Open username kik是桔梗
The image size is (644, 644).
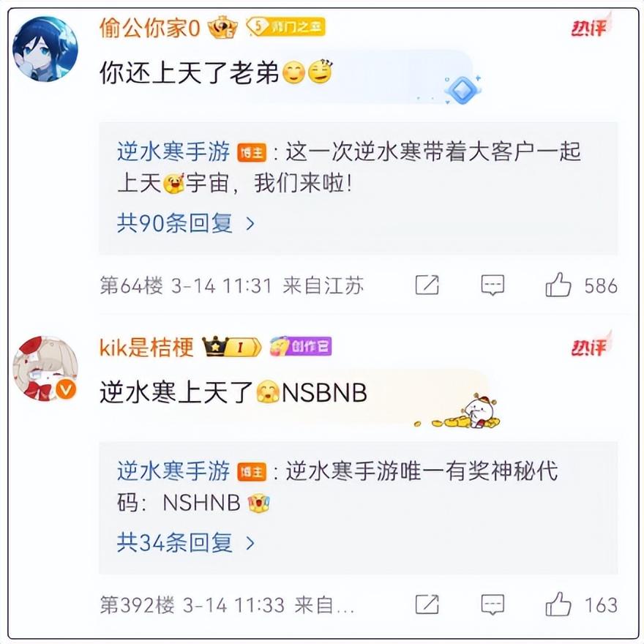[x=146, y=348]
